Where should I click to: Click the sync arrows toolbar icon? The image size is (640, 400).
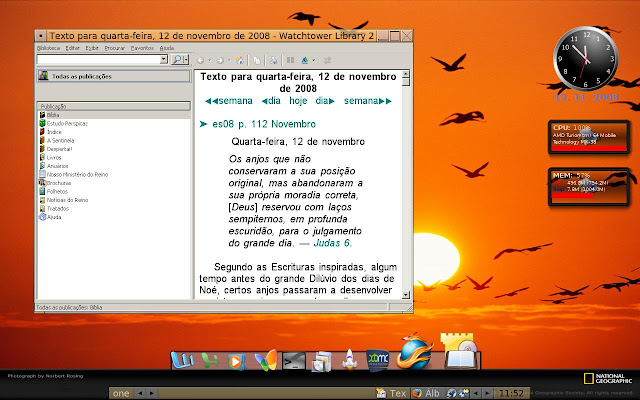point(327,60)
